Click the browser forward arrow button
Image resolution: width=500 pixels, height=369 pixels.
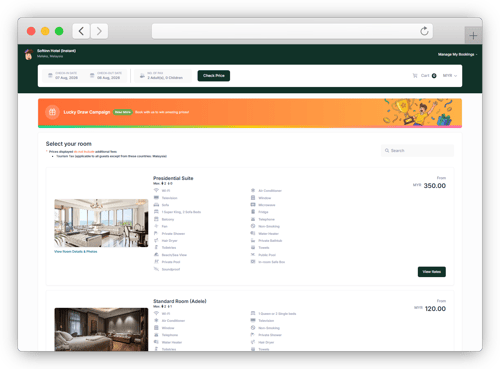[99, 31]
